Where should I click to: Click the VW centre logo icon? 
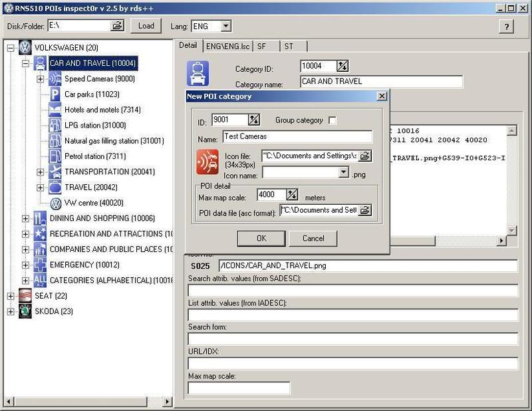[56, 204]
